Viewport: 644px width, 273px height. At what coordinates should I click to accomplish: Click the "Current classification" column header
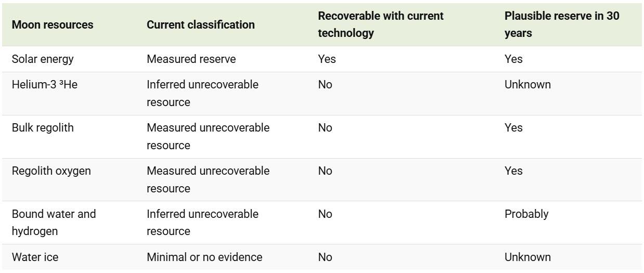[x=201, y=25]
